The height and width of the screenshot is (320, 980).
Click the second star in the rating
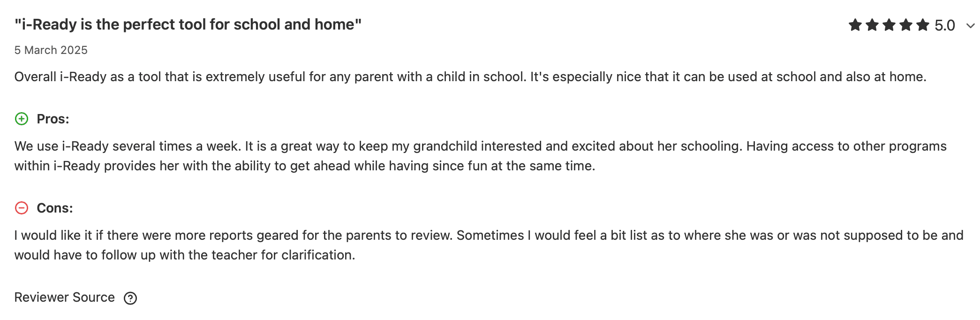[872, 25]
